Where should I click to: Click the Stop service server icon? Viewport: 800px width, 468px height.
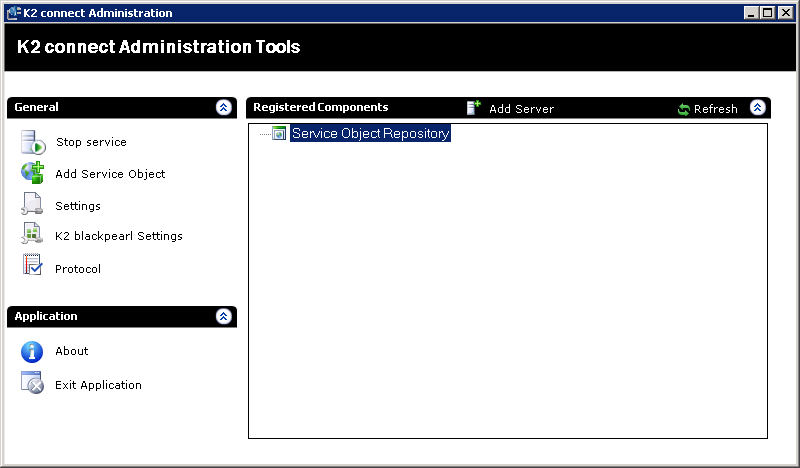point(33,142)
